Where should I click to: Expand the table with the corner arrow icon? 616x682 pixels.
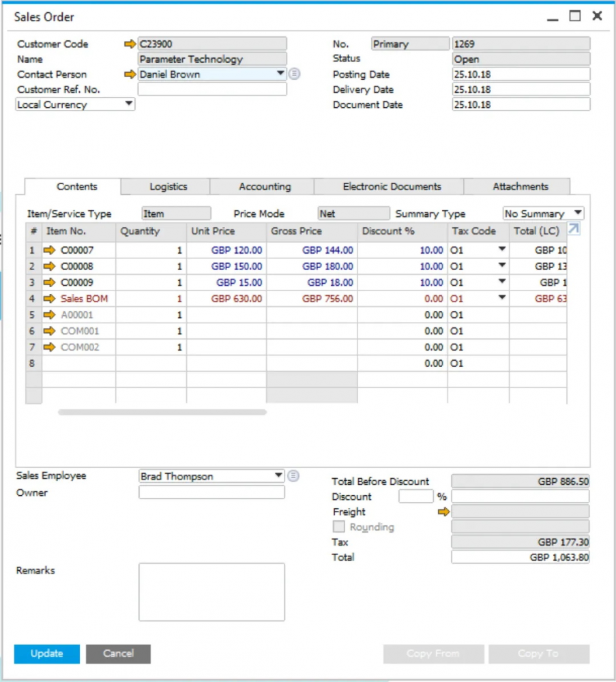(x=574, y=228)
